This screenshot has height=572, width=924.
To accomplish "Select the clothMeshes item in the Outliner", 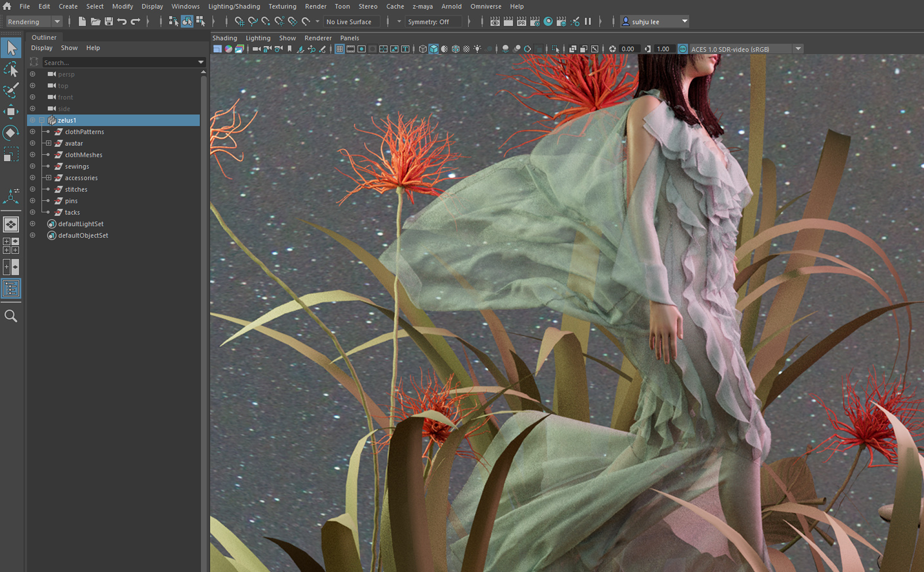I will [83, 155].
